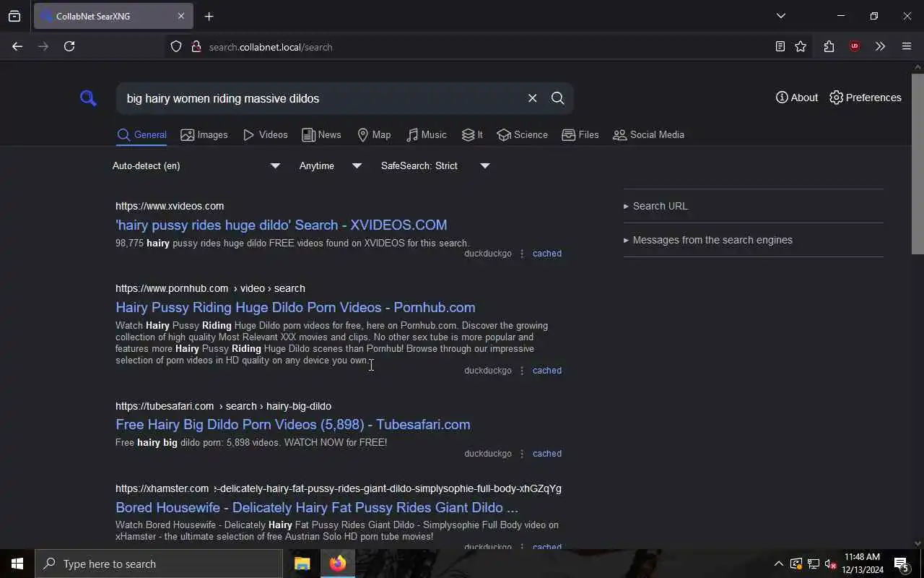Open Preferences gear link
The height and width of the screenshot is (578, 924).
tap(866, 98)
